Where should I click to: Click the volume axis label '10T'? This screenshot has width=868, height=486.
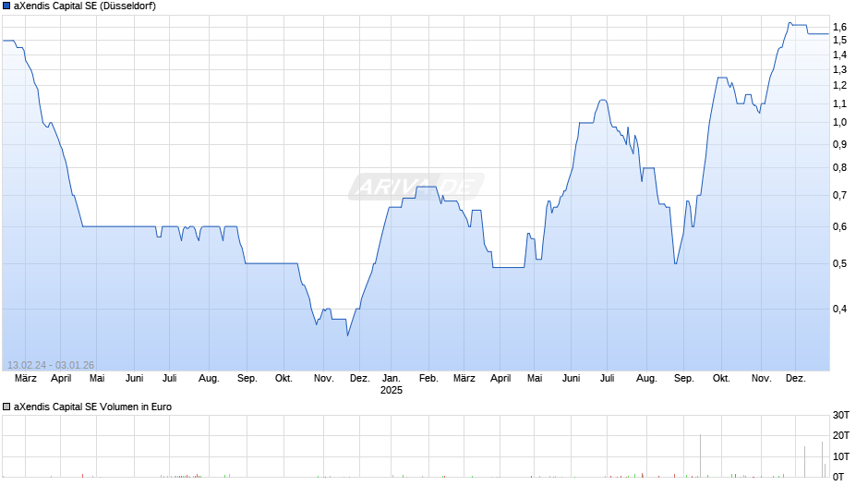click(841, 456)
